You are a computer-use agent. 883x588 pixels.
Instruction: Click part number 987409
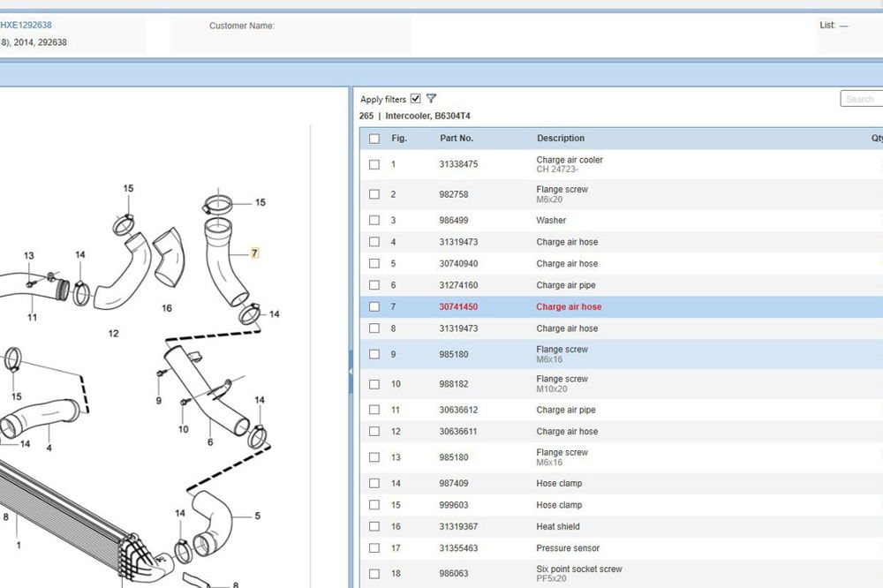454,483
